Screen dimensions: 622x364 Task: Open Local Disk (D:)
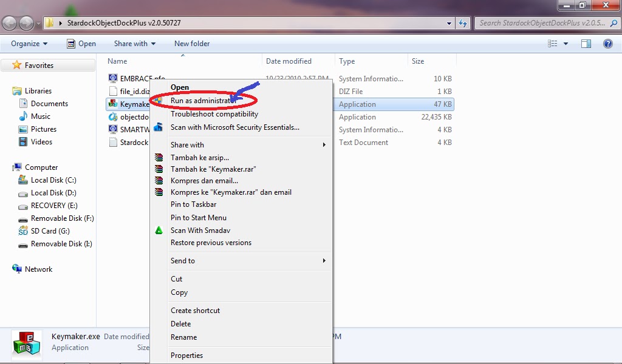click(53, 192)
